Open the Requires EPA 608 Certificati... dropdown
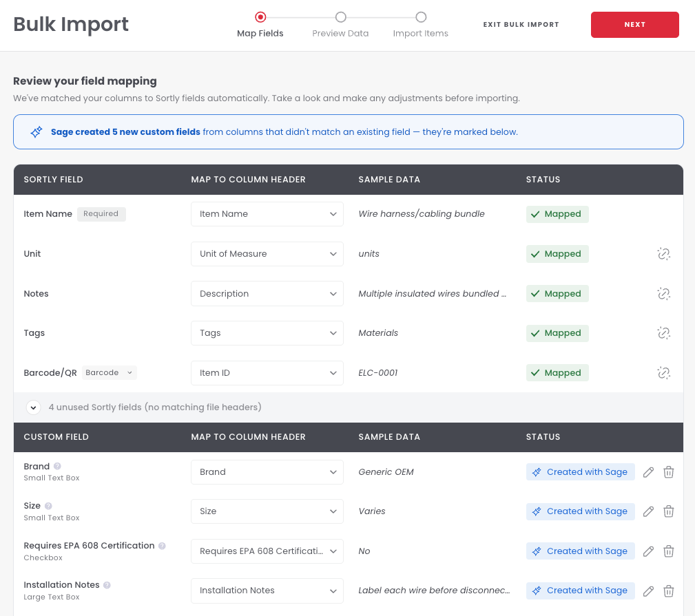The image size is (695, 616). tap(267, 551)
